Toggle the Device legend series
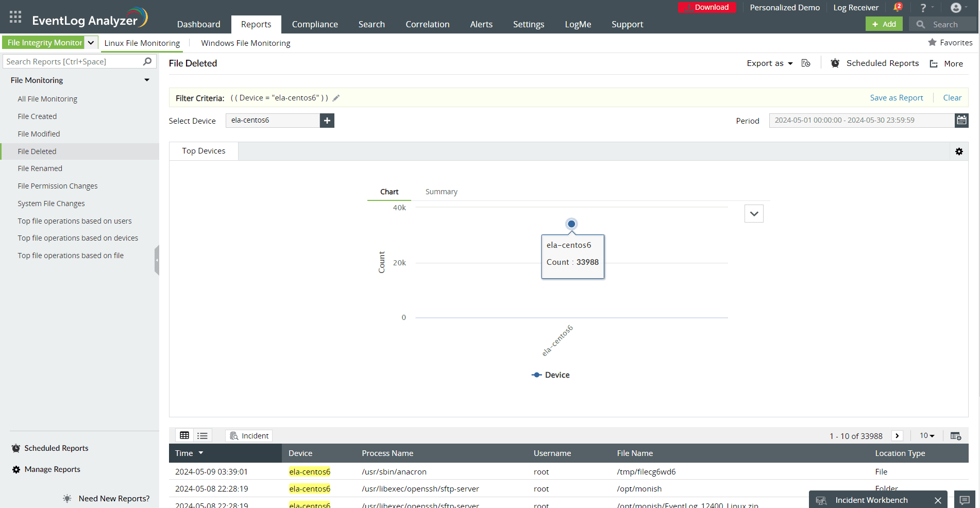This screenshot has height=508, width=980. click(551, 375)
